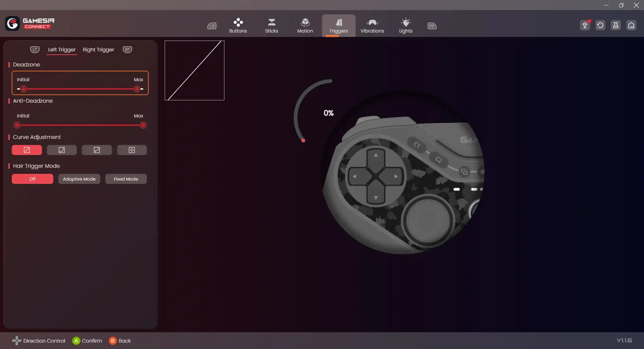Image resolution: width=644 pixels, height=349 pixels.
Task: Enable Adaptive Mode hair trigger
Action: tap(79, 179)
